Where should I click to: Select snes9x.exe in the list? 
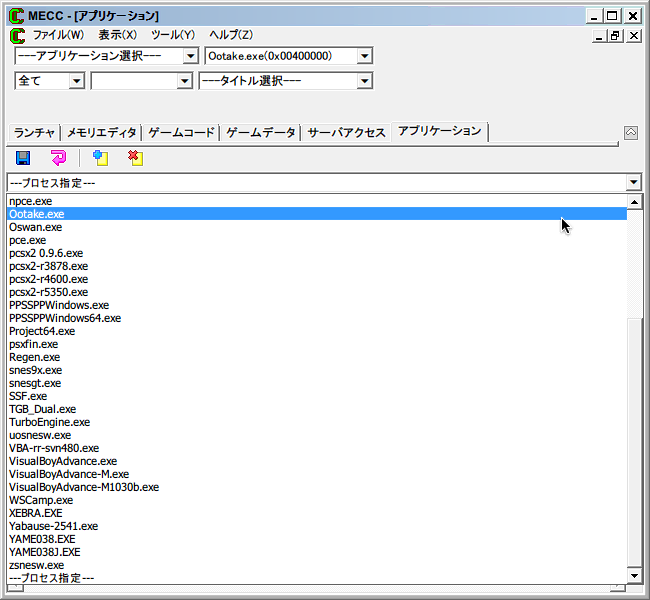point(317,370)
